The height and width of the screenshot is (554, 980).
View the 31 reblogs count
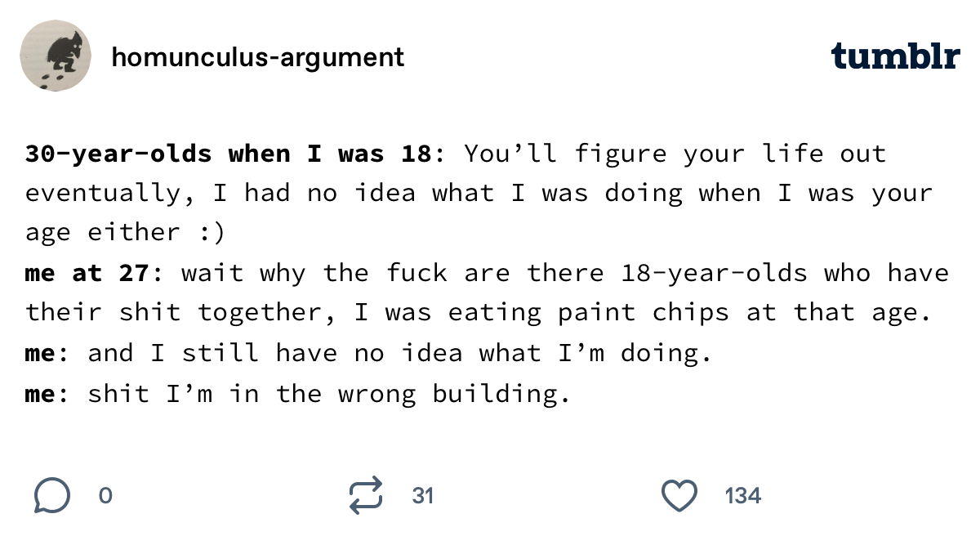click(422, 495)
